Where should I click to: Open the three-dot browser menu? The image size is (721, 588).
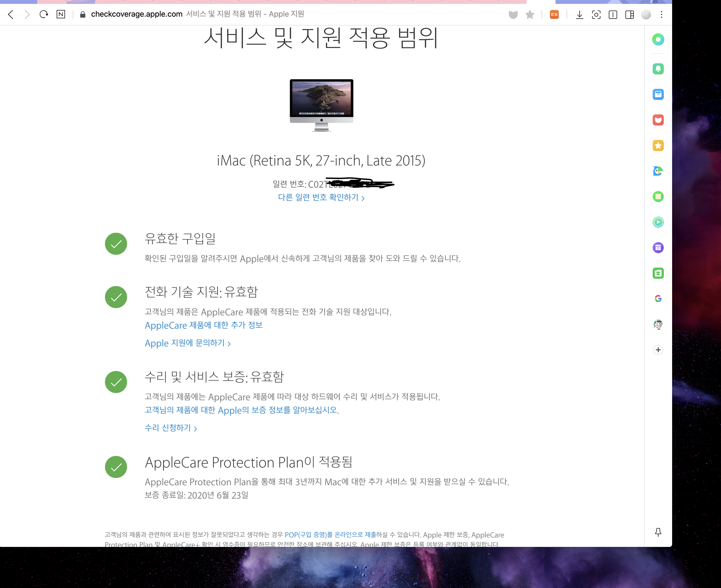[661, 14]
